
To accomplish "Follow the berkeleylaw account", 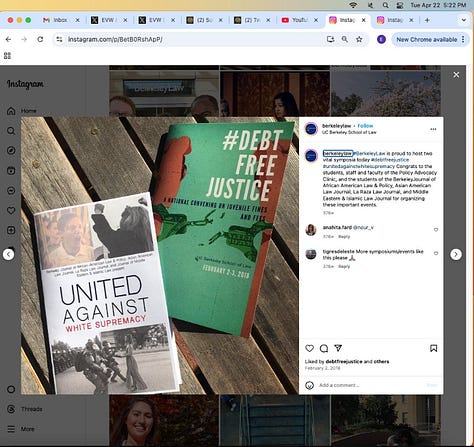I will pyautogui.click(x=365, y=126).
